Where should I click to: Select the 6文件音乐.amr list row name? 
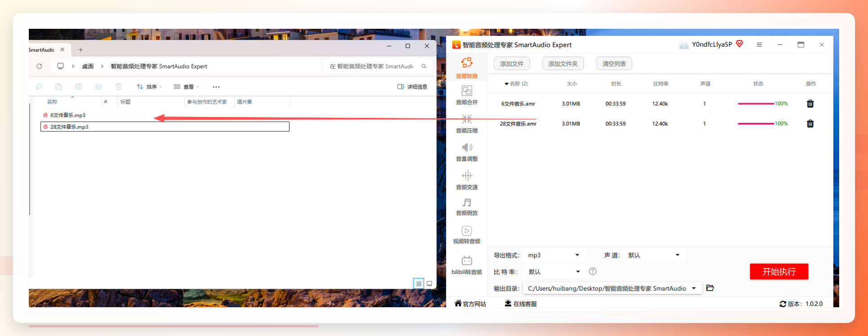coord(518,104)
